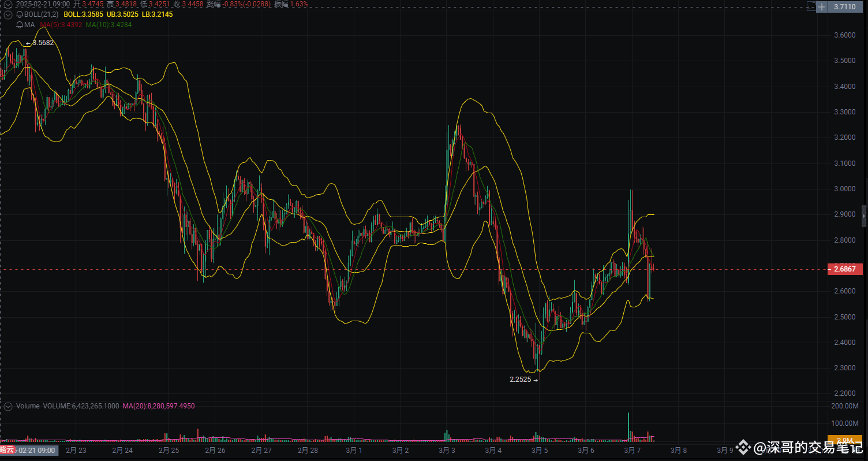868x461 pixels.
Task: Click the 2.2525 low price marker
Action: point(520,380)
